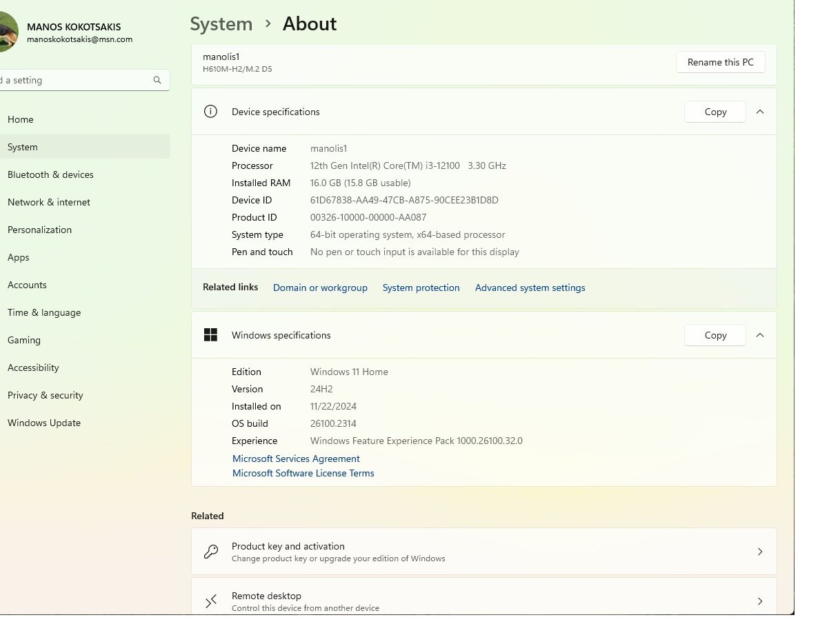
Task: Click the Device specifications info icon
Action: coord(210,112)
